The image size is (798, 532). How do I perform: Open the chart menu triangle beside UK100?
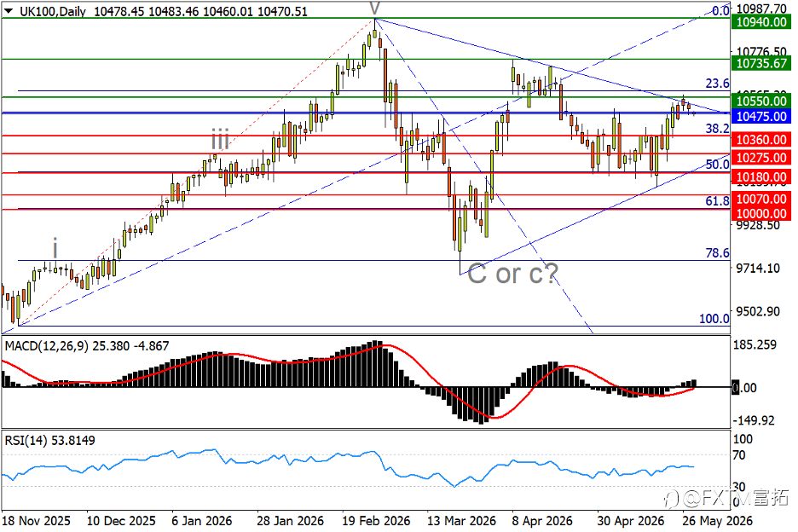(9, 11)
